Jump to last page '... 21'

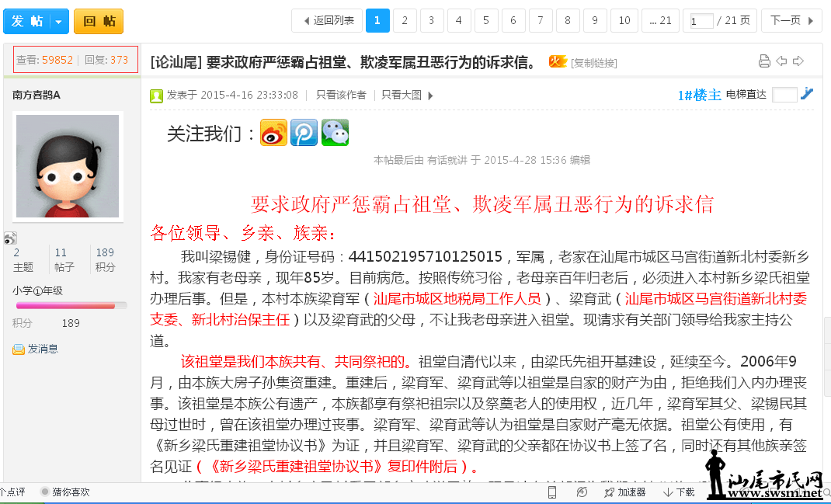(x=660, y=21)
